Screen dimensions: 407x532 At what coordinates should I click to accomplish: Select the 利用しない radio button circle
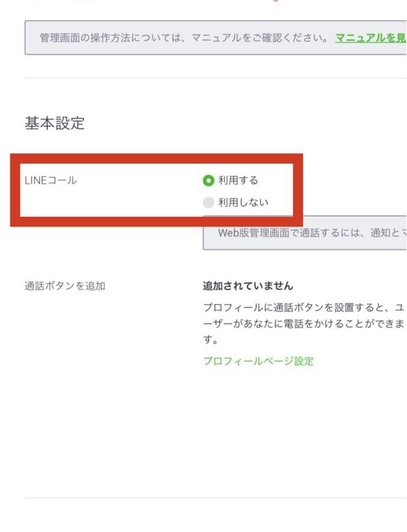[x=208, y=202]
